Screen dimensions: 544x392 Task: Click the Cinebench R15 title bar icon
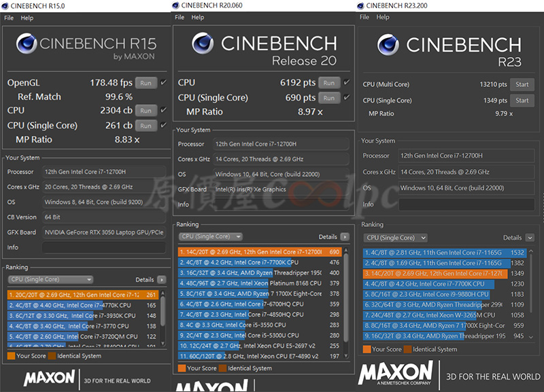pos(5,6)
